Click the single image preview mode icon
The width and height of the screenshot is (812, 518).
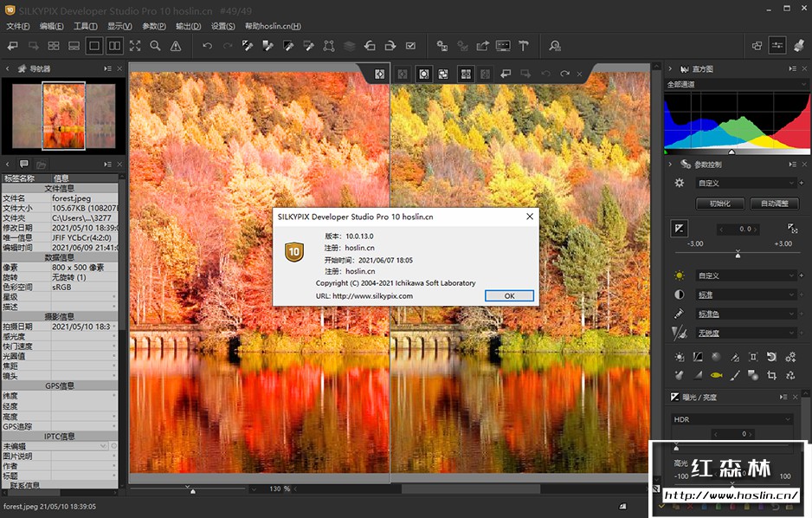click(x=94, y=46)
